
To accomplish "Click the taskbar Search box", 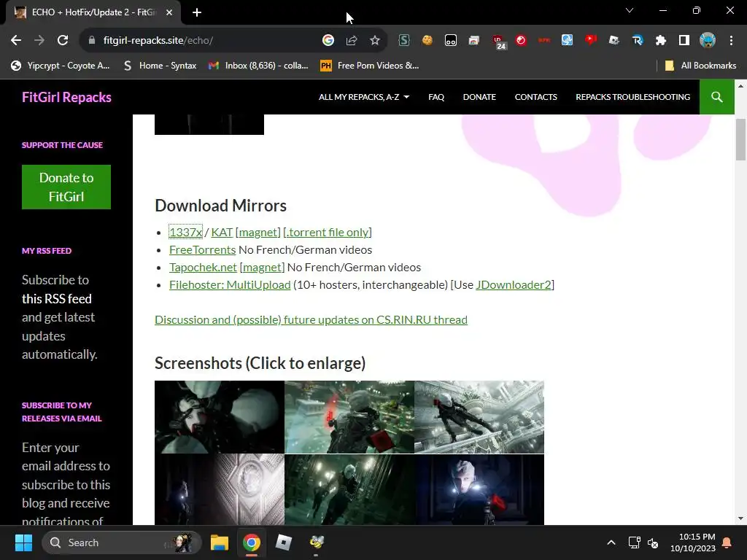I will 122,542.
